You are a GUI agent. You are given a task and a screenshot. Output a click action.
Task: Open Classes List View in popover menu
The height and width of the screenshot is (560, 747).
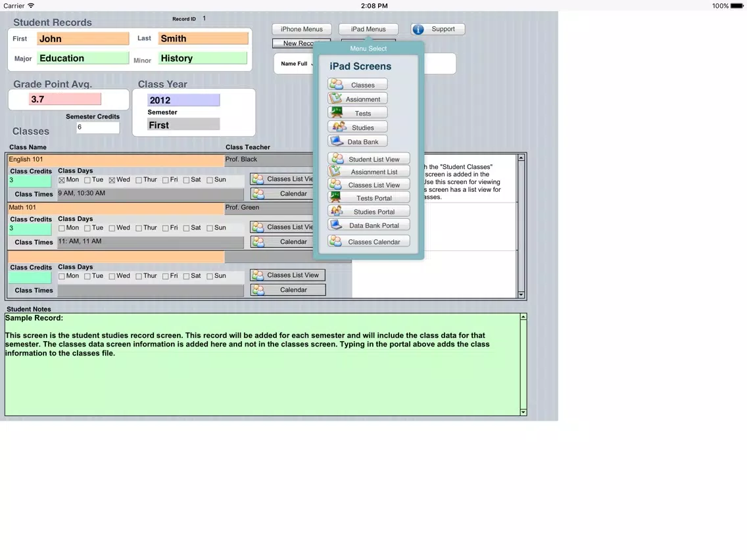point(369,185)
